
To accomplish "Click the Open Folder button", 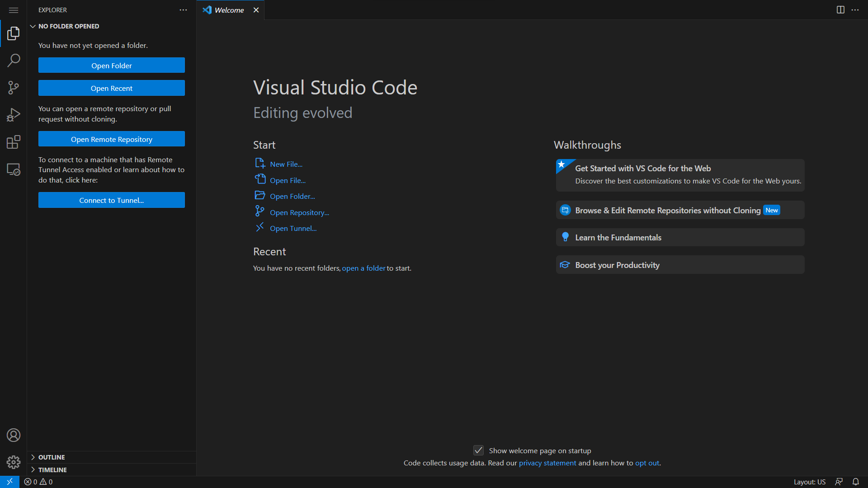I will point(112,66).
